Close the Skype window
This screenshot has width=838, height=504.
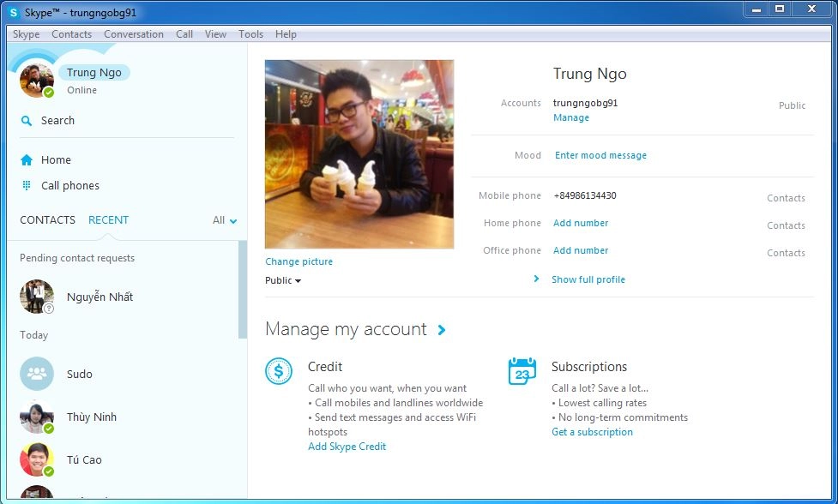(811, 9)
